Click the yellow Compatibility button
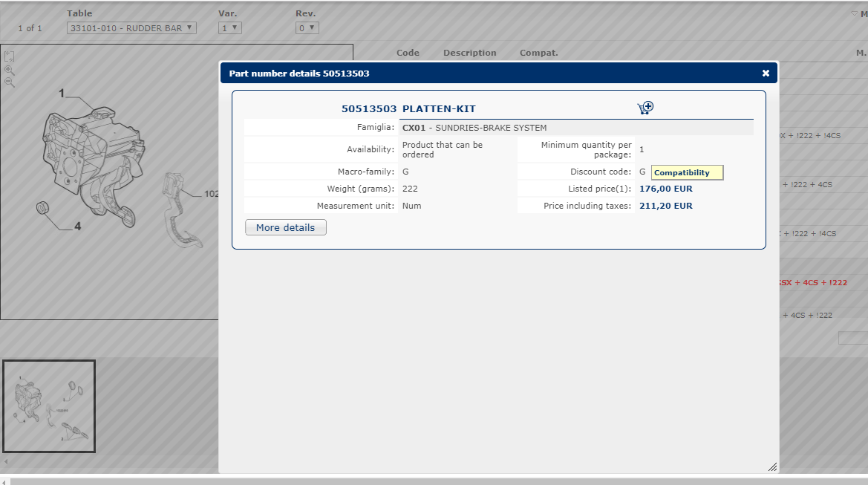The height and width of the screenshot is (485, 868). tap(687, 173)
